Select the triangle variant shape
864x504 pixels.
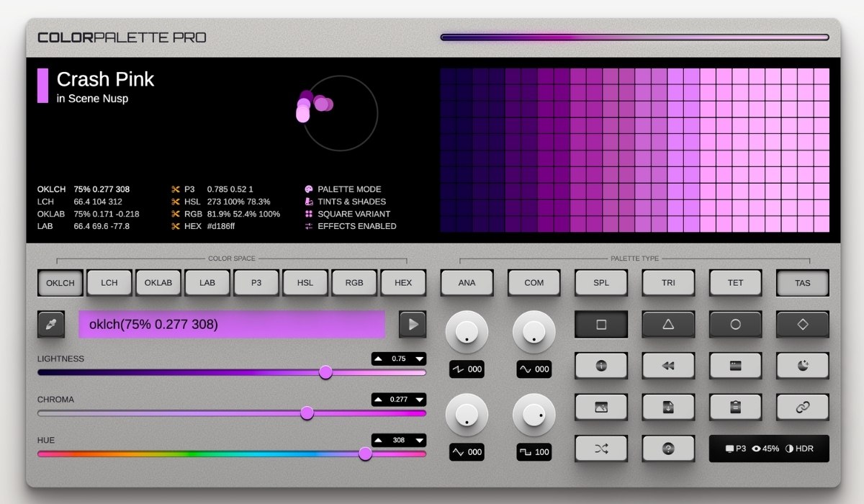click(x=668, y=325)
